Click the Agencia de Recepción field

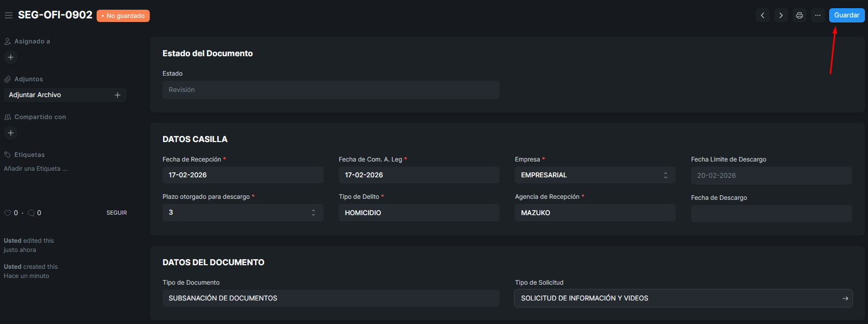coord(595,213)
